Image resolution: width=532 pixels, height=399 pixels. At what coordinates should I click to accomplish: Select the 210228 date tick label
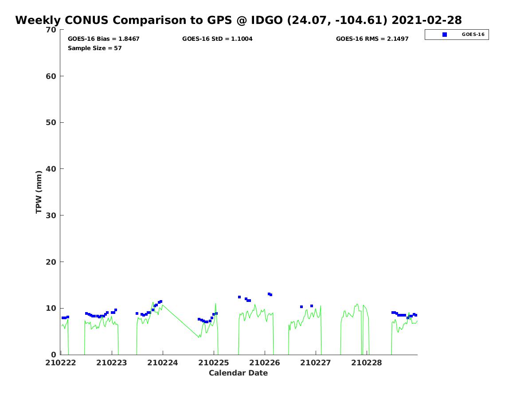367,363
